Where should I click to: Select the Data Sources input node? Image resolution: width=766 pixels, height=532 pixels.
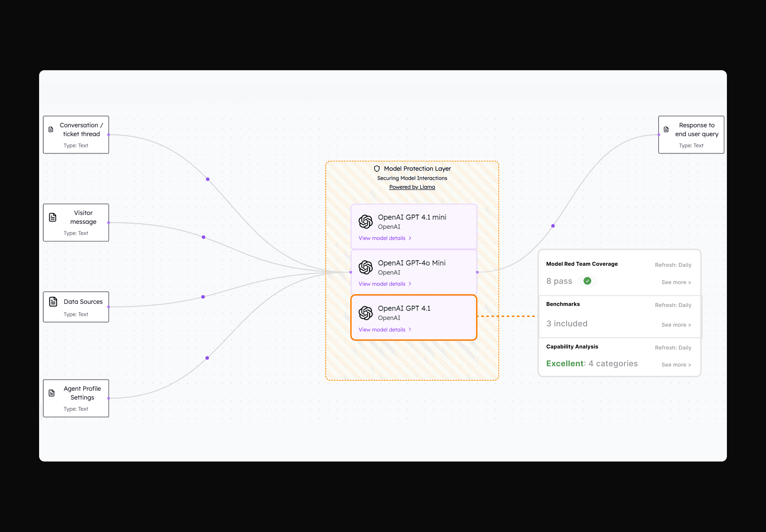point(76,307)
